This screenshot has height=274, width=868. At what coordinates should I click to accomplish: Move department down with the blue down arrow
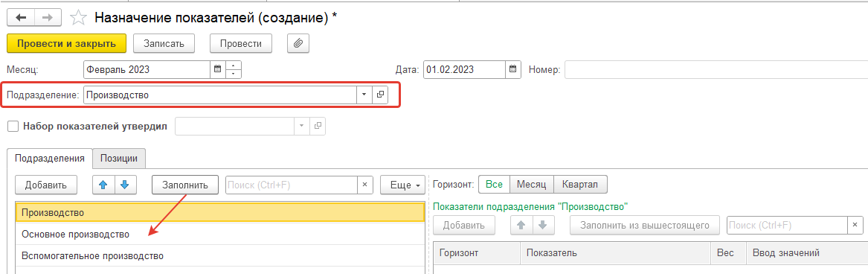(125, 185)
